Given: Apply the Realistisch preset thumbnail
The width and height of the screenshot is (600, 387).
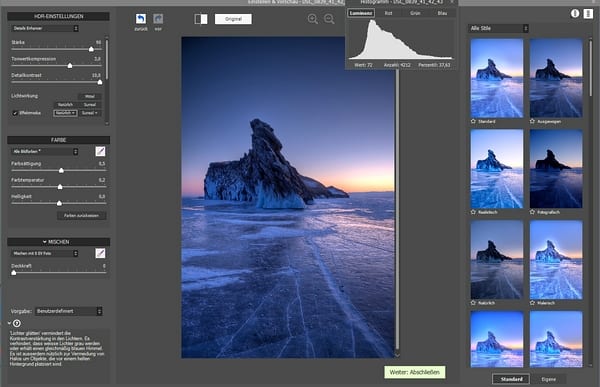Looking at the screenshot, I should pos(497,169).
